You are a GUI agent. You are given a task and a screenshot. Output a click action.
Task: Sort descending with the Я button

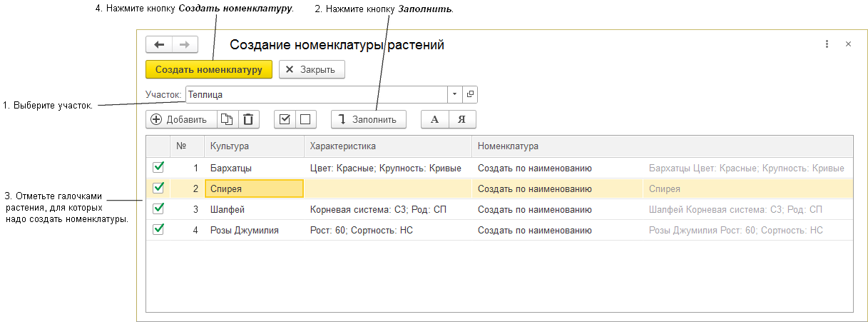[x=462, y=119]
